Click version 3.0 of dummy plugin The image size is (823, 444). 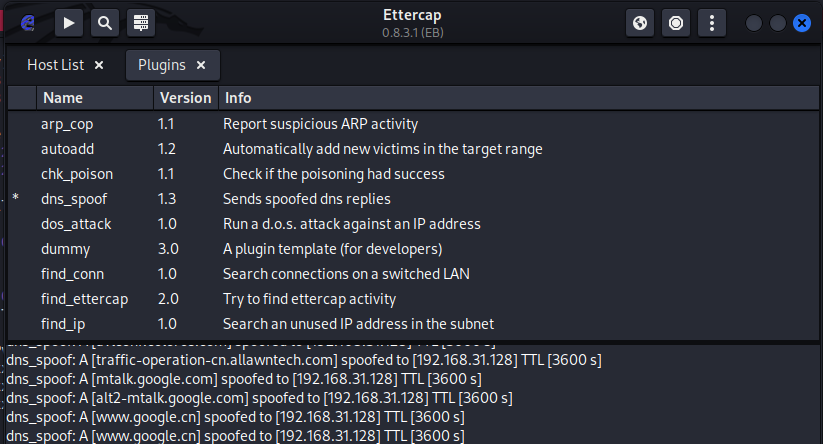point(168,249)
